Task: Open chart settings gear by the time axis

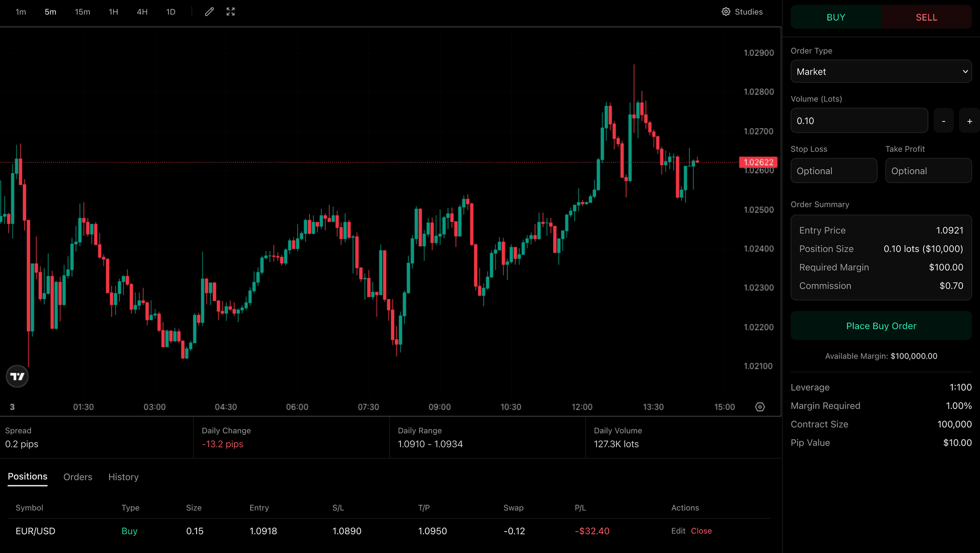Action: tap(760, 407)
